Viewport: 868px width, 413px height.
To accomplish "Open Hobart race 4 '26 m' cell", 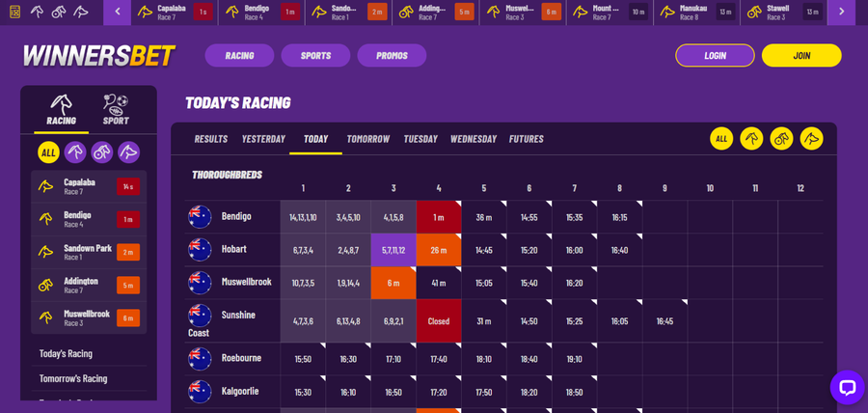I will point(439,250).
